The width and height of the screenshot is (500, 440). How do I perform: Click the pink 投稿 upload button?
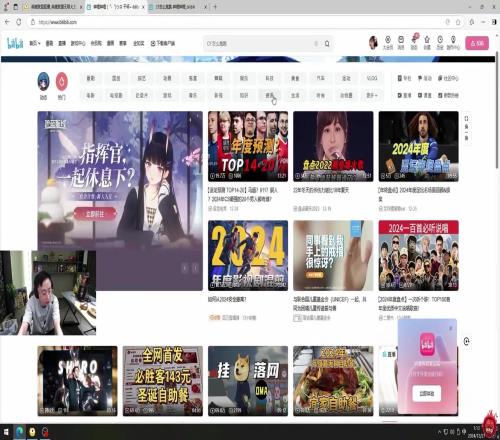(x=477, y=43)
